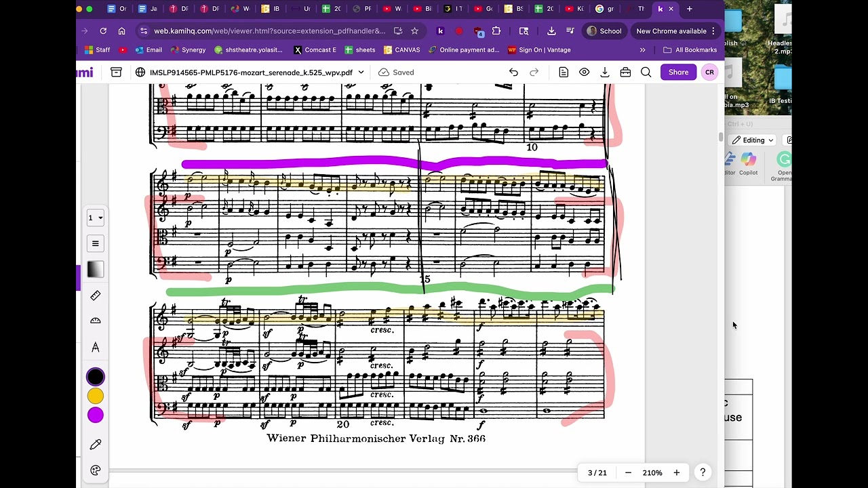Open the sheets bookmark
Screen dimensions: 868x488
[360, 49]
